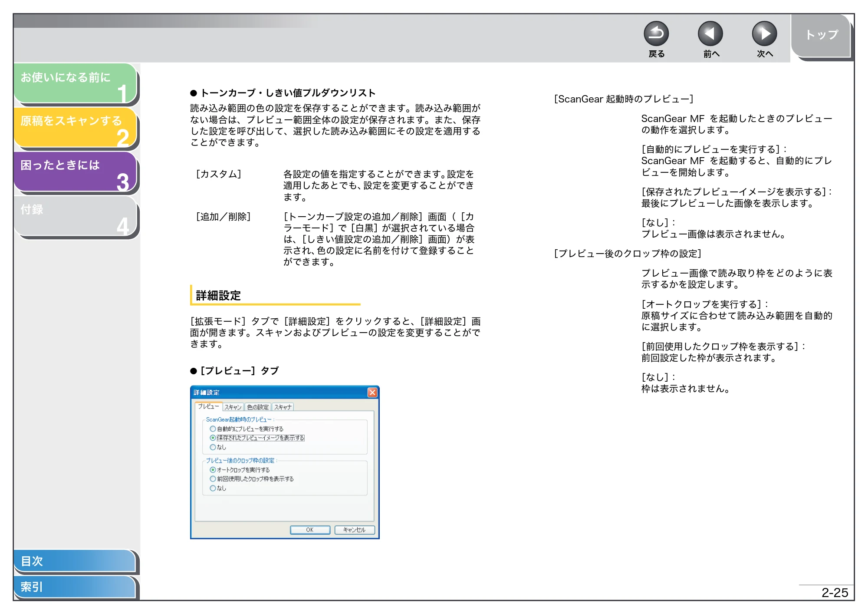Switch to the スキャン tab in dialog
868x614 pixels.
pos(233,407)
